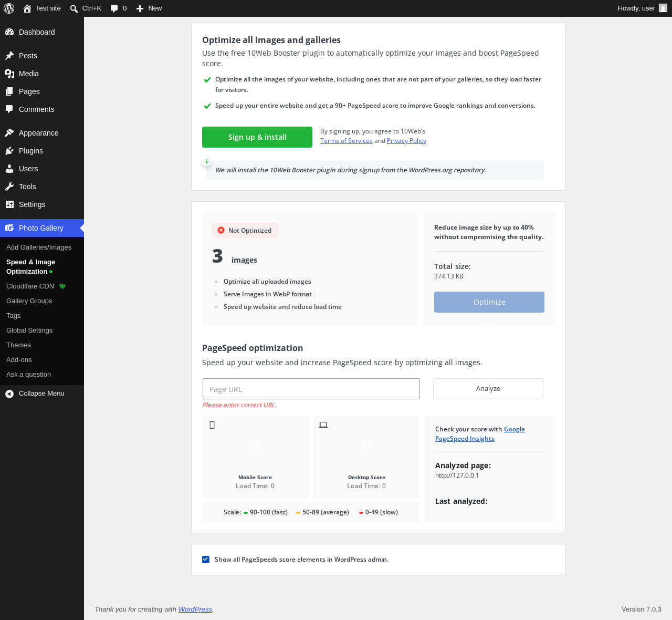The width and height of the screenshot is (672, 620).
Task: Open Add Galleries/Images submenu item
Action: point(39,247)
